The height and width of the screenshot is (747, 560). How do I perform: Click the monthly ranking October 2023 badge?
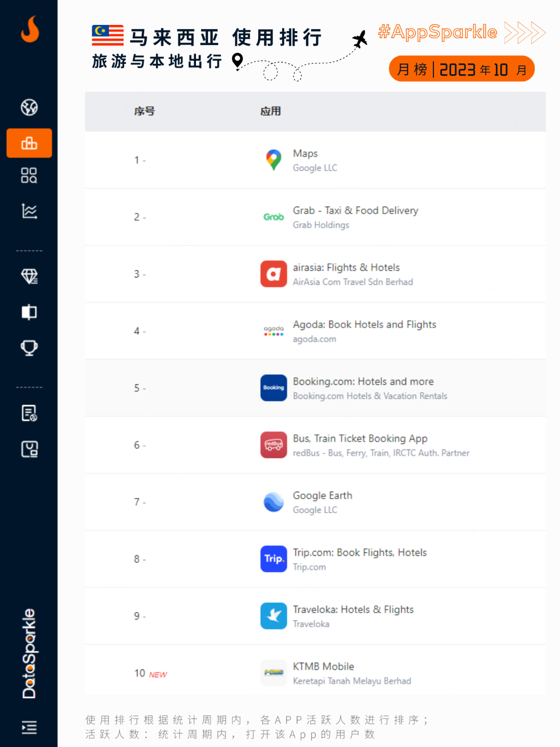coord(461,69)
